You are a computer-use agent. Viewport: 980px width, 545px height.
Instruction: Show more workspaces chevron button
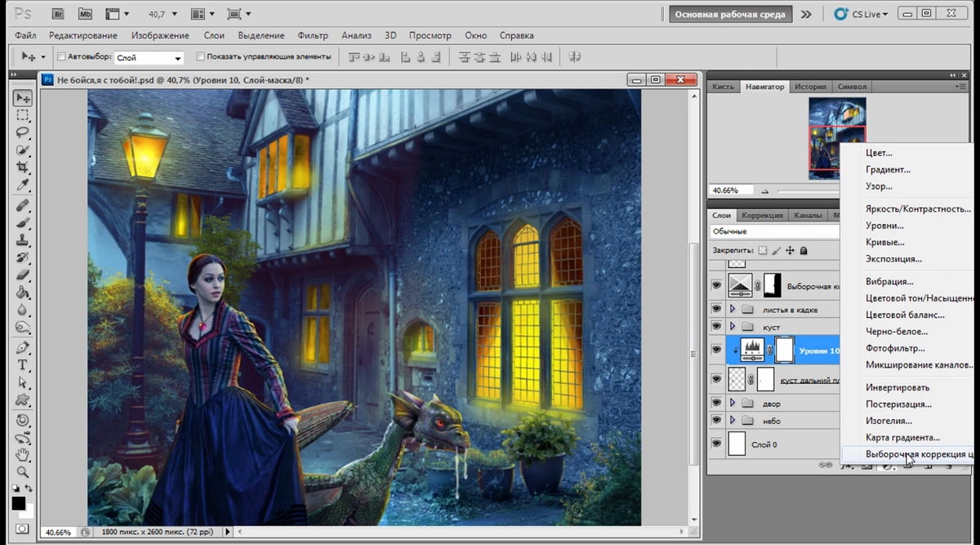[x=806, y=14]
